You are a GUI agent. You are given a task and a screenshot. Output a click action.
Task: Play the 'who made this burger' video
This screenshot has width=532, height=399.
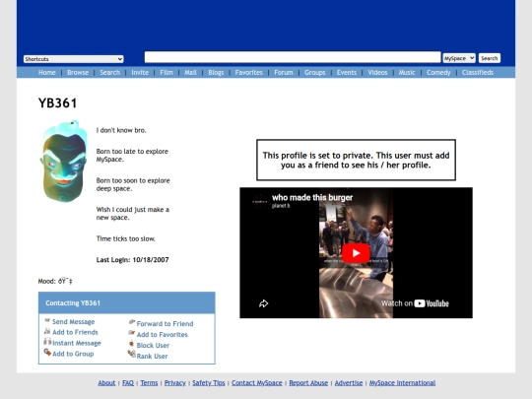pos(356,253)
